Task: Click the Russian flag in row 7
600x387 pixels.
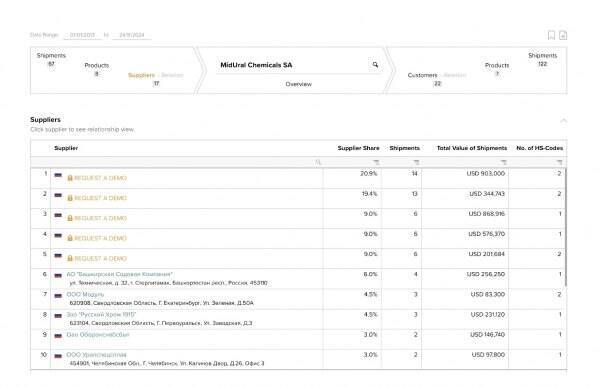Action: pos(58,296)
